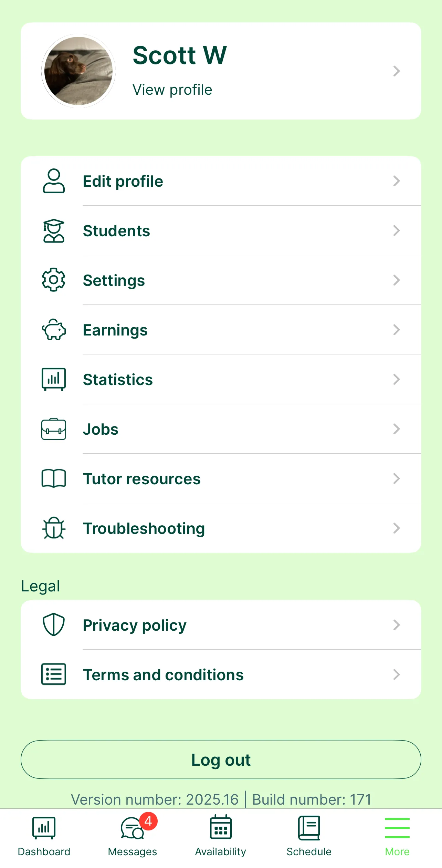Screen dimensions: 442x868
Task: Click the shield Privacy policy icon
Action: click(54, 624)
